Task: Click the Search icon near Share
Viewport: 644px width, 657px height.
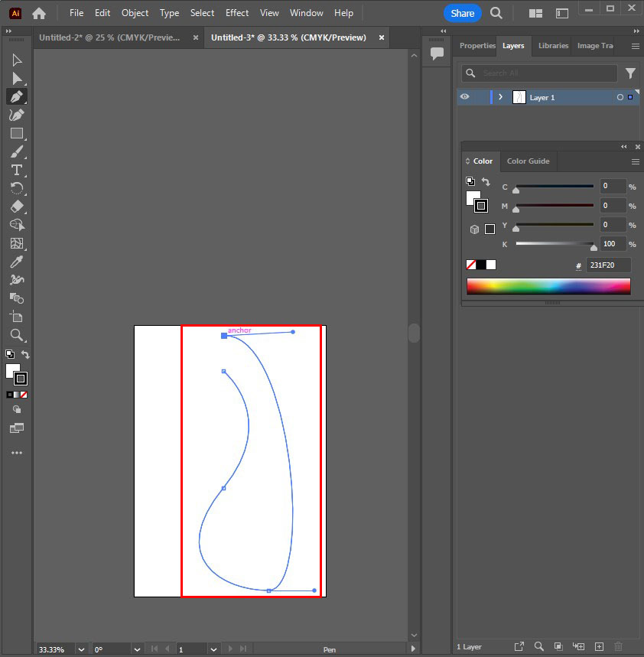Action: point(496,13)
